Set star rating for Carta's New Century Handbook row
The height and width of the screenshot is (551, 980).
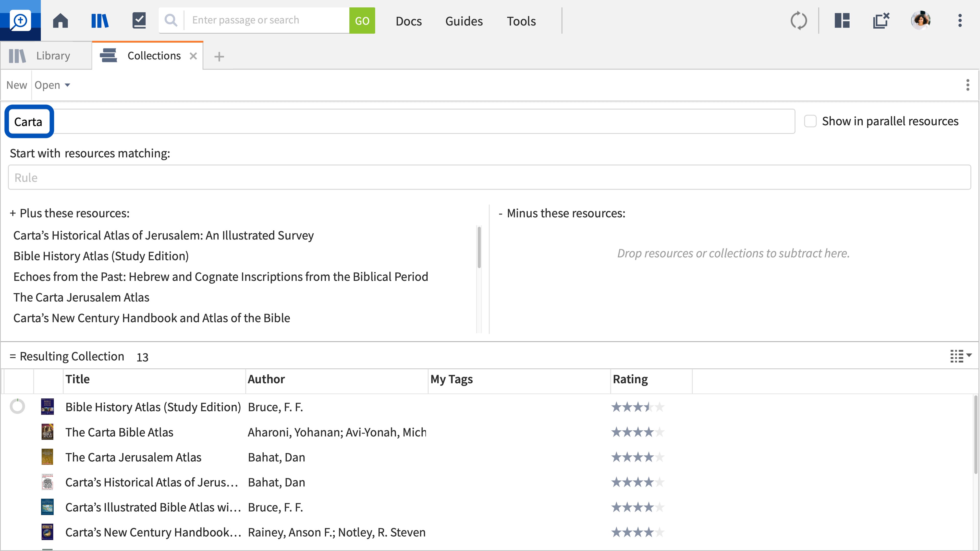tap(638, 532)
